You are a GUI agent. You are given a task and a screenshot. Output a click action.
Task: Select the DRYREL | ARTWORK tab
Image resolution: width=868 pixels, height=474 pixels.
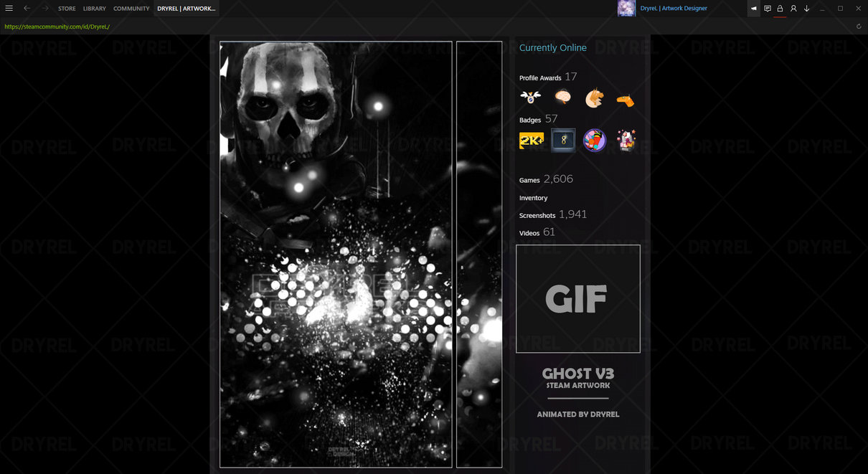[187, 9]
